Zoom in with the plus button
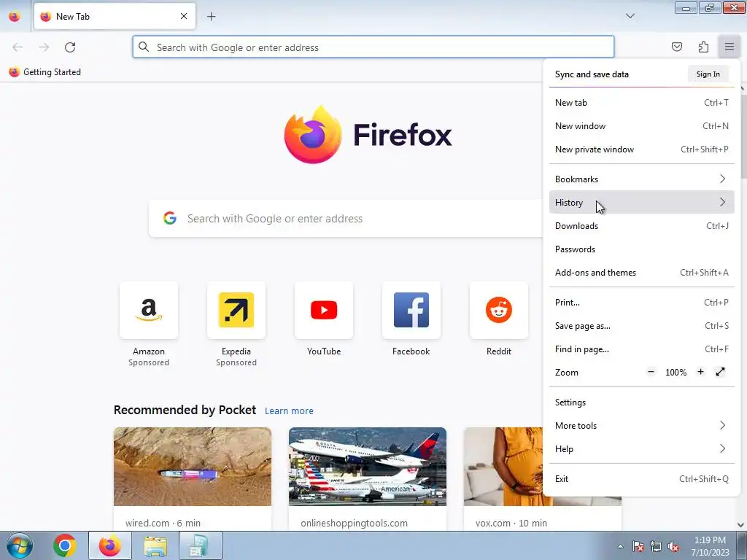747x560 pixels. [x=700, y=372]
